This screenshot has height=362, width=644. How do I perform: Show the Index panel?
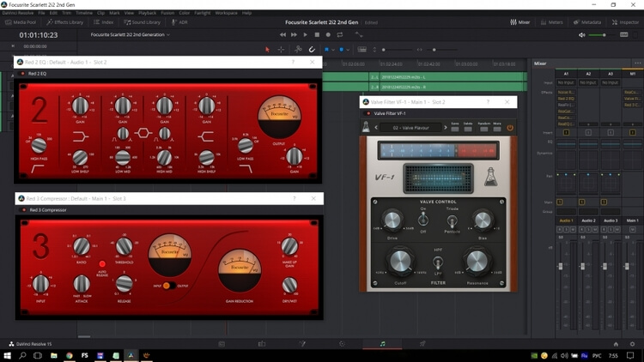[x=104, y=22]
